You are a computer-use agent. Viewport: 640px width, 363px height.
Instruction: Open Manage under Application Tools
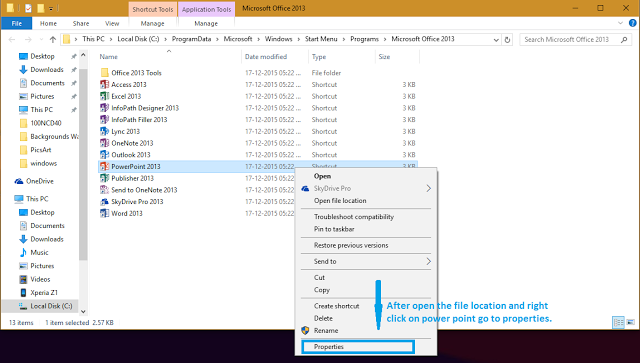click(x=206, y=23)
